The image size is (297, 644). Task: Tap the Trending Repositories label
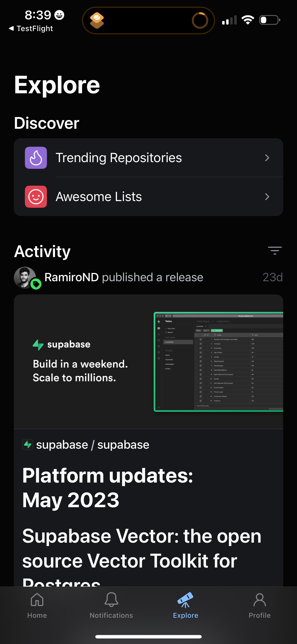point(119,158)
